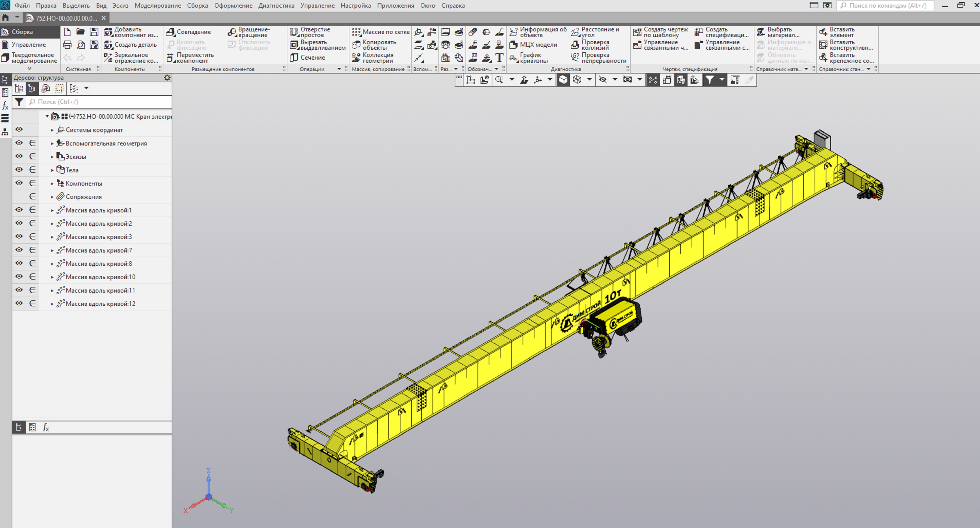
Task: Expand the Сопряжения tree node
Action: [x=52, y=197]
